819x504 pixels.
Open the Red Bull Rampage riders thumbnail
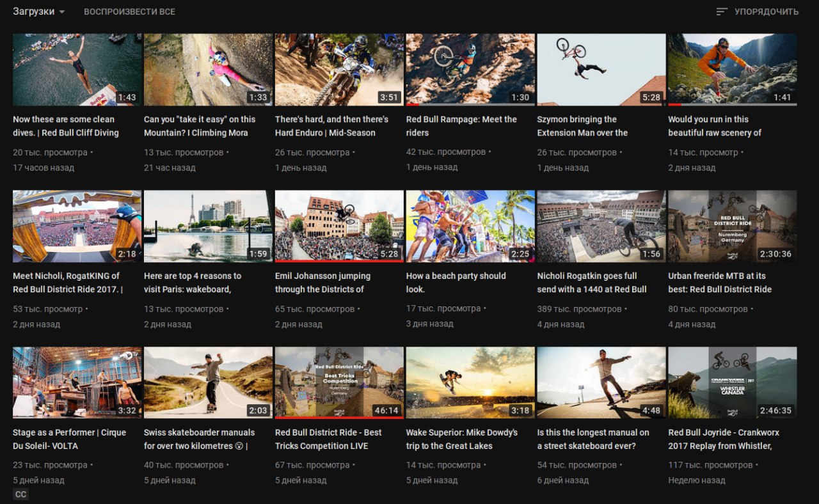point(470,70)
